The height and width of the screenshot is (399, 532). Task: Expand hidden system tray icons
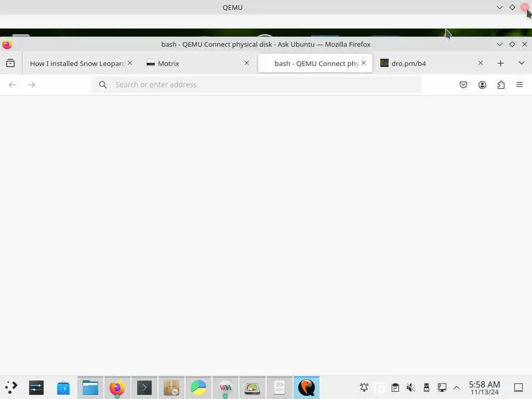pos(457,388)
